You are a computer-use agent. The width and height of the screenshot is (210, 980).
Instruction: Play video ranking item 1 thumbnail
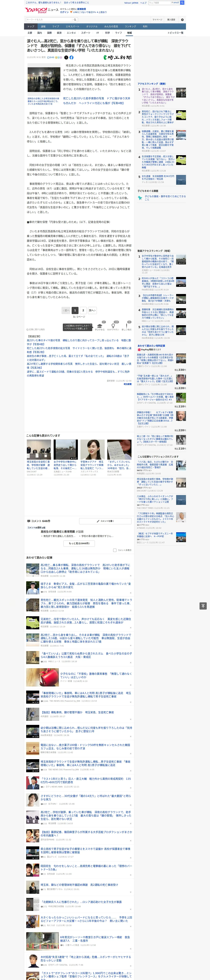(181, 260)
